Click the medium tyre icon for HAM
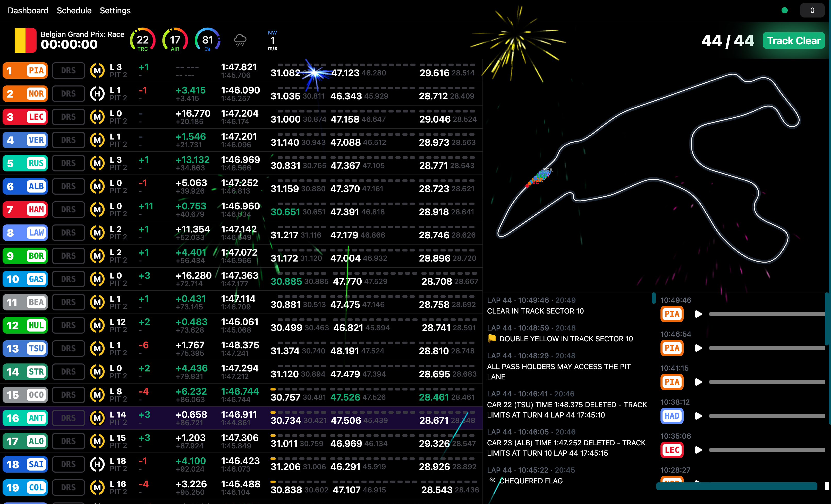This screenshot has width=831, height=504. click(97, 210)
